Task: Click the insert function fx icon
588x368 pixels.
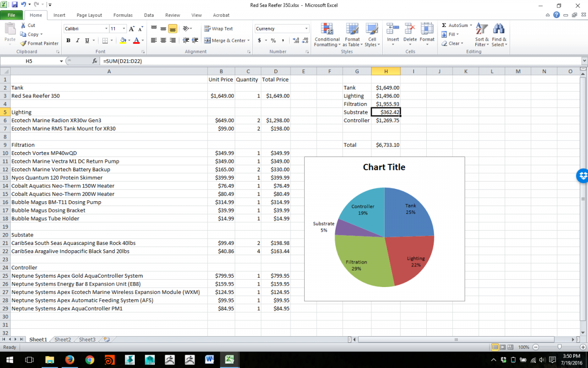Action: (95, 61)
